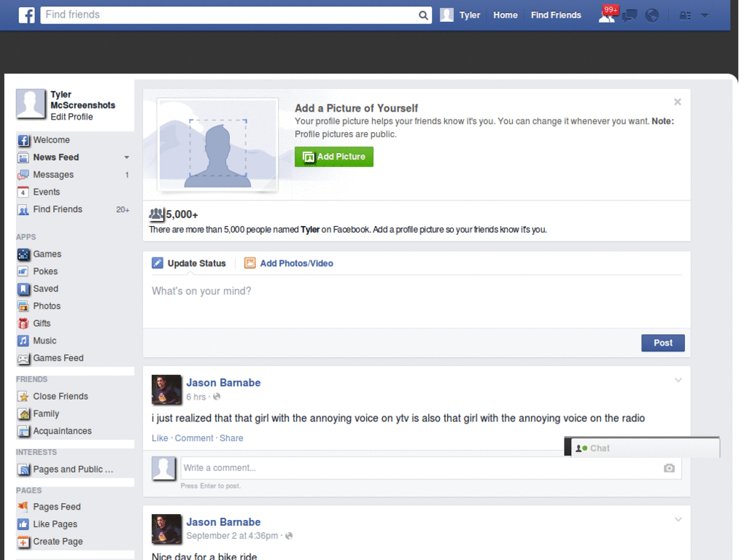Open the privacy shortcuts lock icon
The image size is (747, 560).
coord(685,16)
